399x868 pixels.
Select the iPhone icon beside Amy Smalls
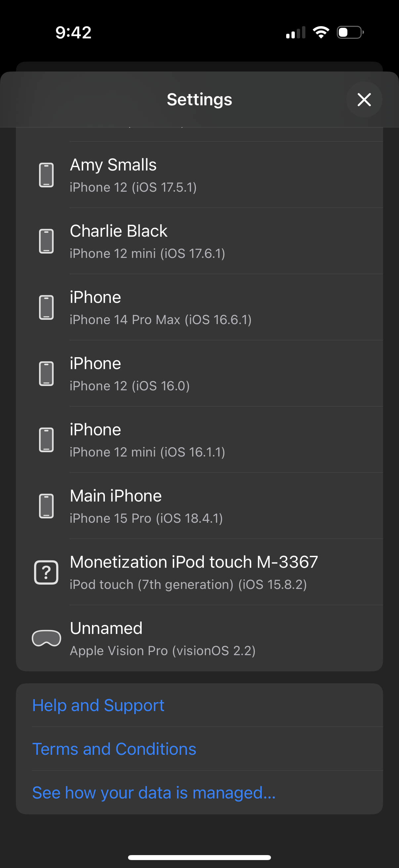[x=46, y=174]
